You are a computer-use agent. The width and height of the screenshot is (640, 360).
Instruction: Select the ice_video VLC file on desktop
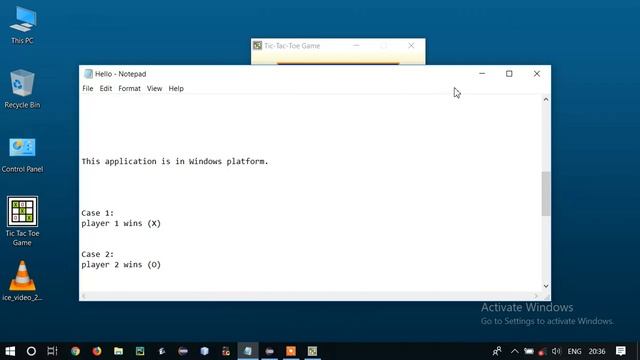(22, 281)
